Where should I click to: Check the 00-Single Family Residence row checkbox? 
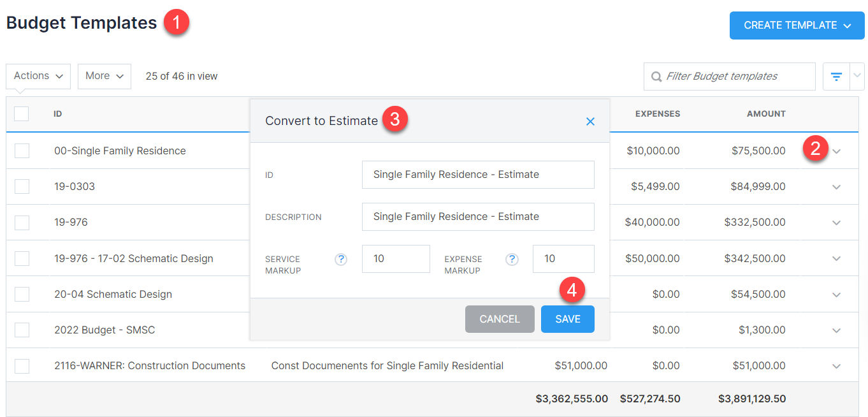coord(21,150)
